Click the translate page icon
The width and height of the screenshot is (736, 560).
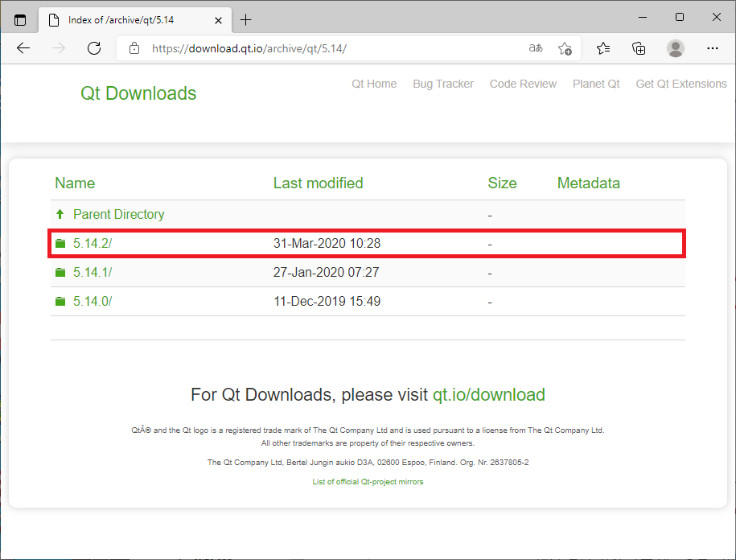pyautogui.click(x=536, y=48)
